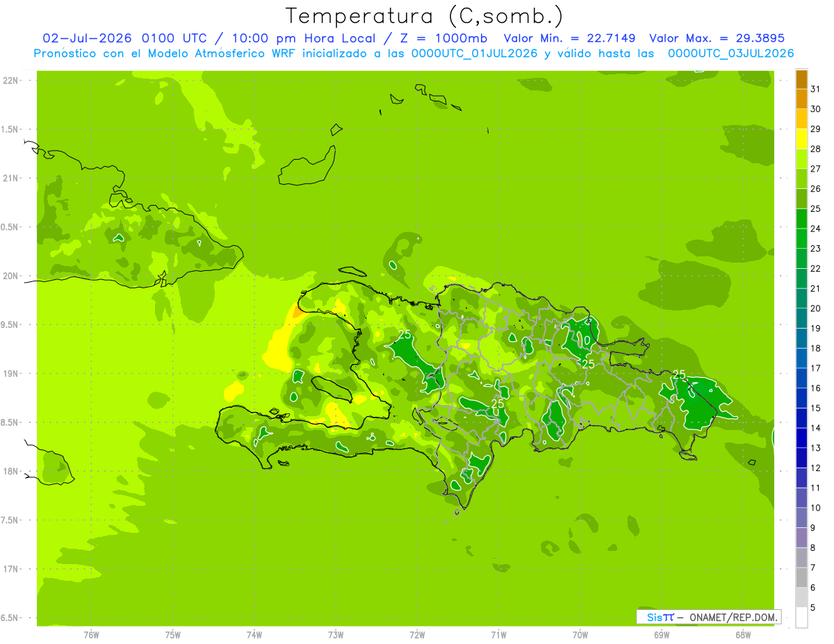Click the 70W longitude axis label
The image size is (834, 644).
580,635
